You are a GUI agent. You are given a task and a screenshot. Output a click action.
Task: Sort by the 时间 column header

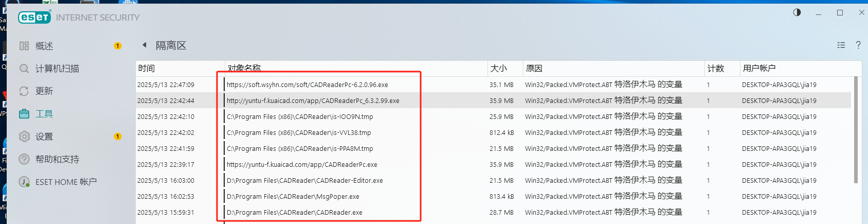pyautogui.click(x=180, y=68)
